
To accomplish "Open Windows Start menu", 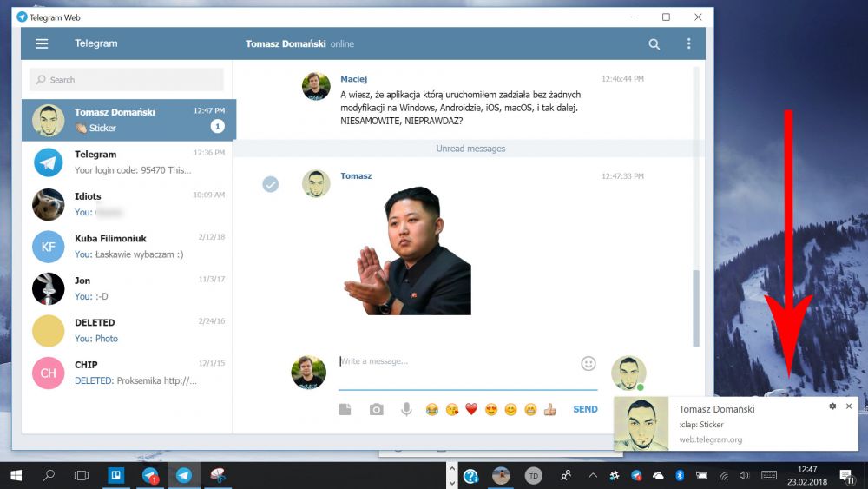I will pyautogui.click(x=16, y=475).
